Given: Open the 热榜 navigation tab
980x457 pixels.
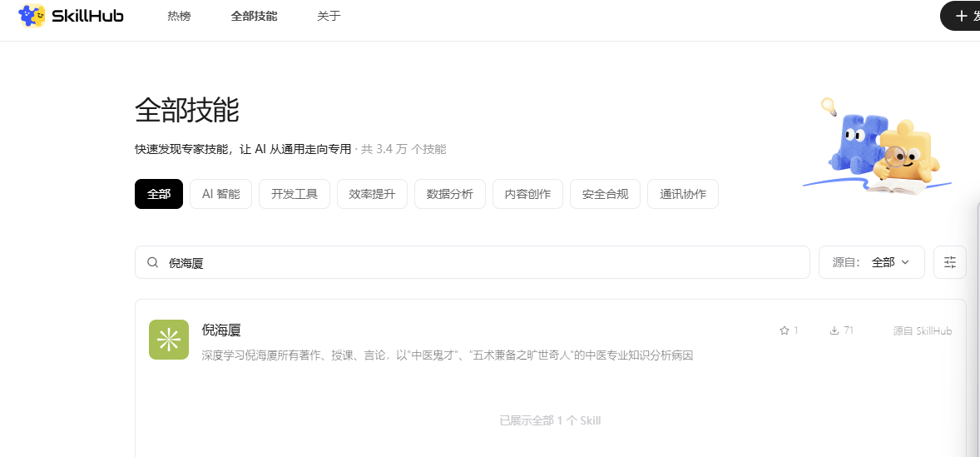Looking at the screenshot, I should [x=179, y=16].
